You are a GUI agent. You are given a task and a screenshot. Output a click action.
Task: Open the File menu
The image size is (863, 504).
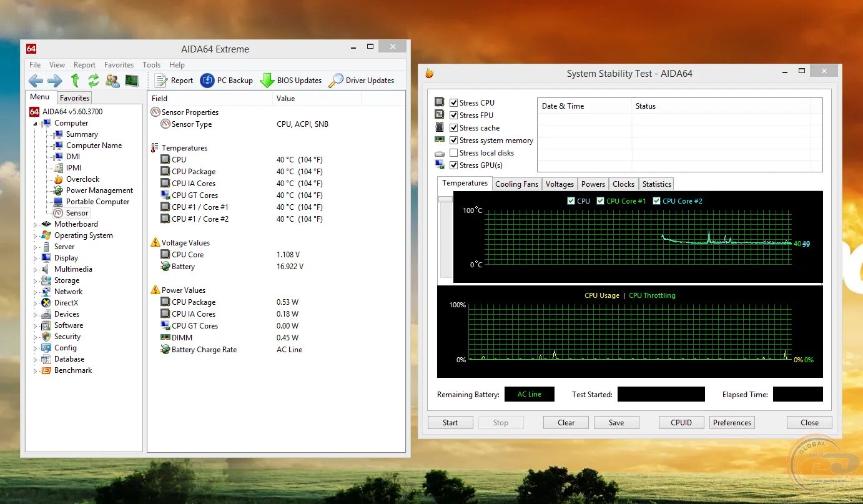(35, 65)
